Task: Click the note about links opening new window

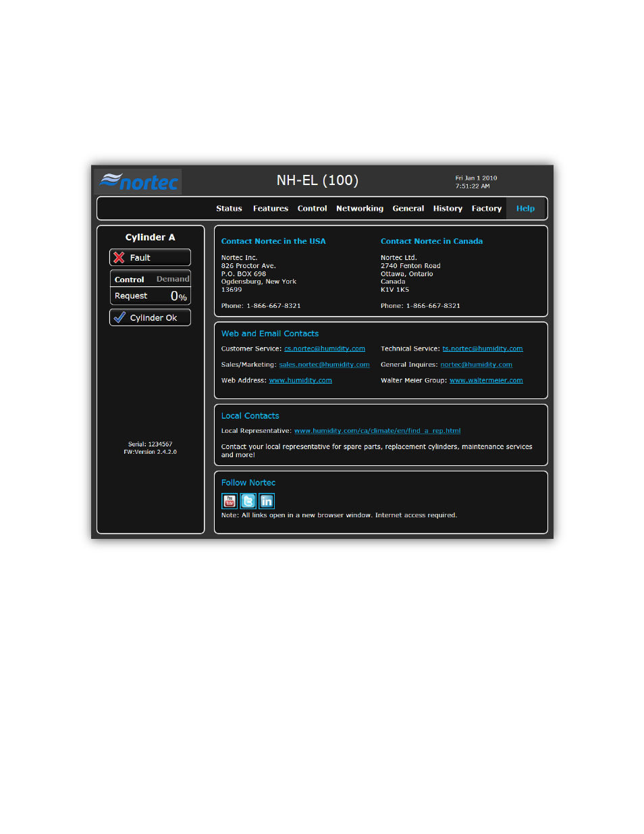Action: 339,515
